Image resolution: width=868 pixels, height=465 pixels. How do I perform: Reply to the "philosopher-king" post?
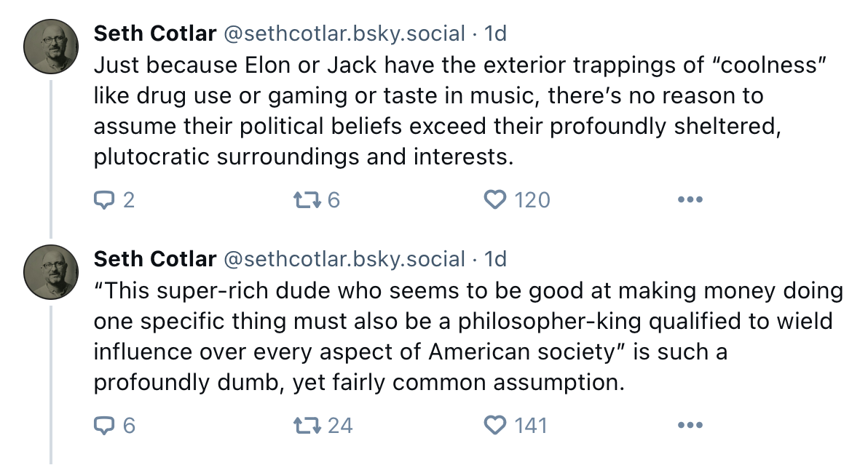(x=106, y=425)
